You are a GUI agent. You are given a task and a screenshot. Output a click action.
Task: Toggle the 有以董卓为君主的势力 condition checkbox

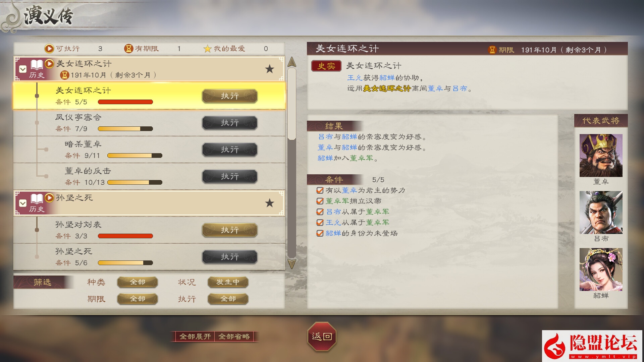click(x=320, y=190)
